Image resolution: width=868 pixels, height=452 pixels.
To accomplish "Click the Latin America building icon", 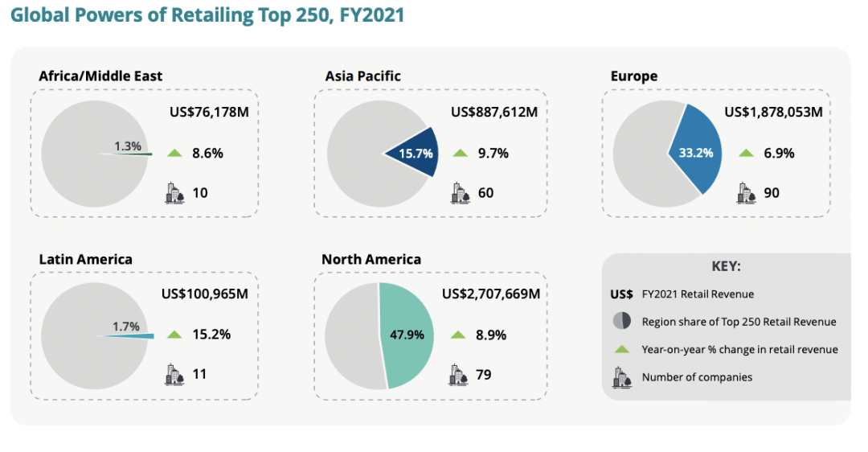I will pyautogui.click(x=175, y=374).
